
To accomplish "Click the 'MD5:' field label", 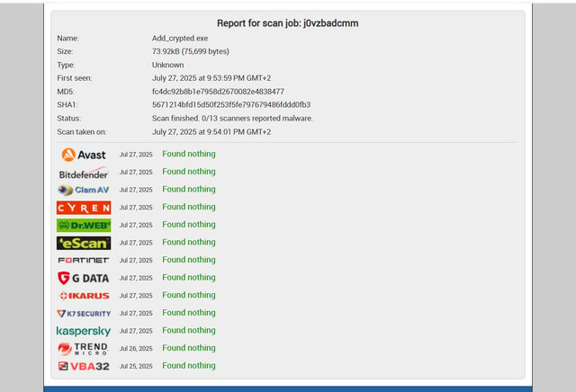I will click(66, 92).
